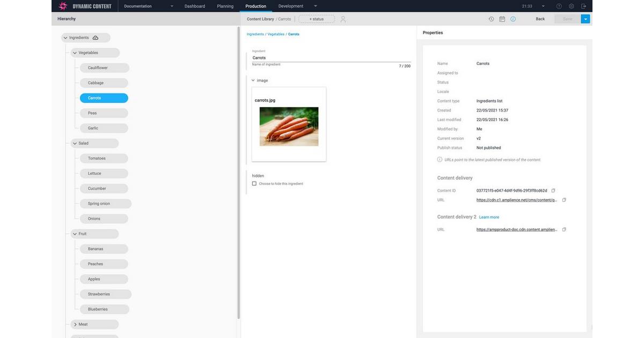Open the scheduling calendar icon
This screenshot has width=644, height=338.
coord(502,19)
